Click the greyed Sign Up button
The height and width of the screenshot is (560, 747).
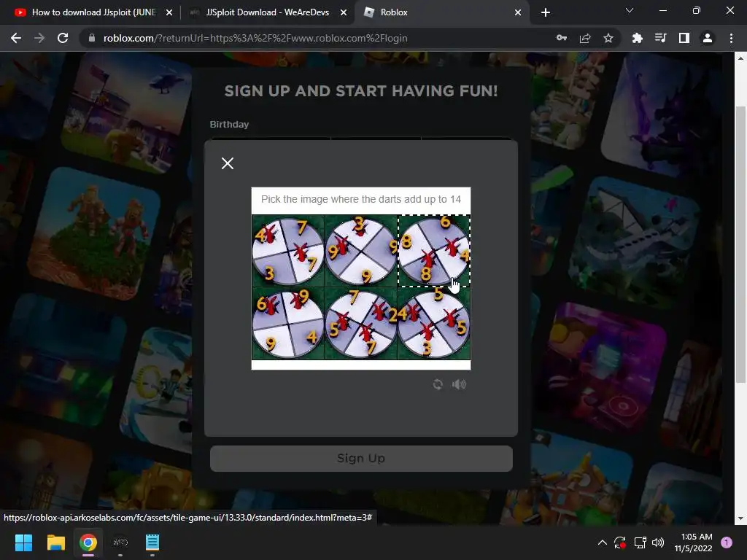click(x=361, y=458)
